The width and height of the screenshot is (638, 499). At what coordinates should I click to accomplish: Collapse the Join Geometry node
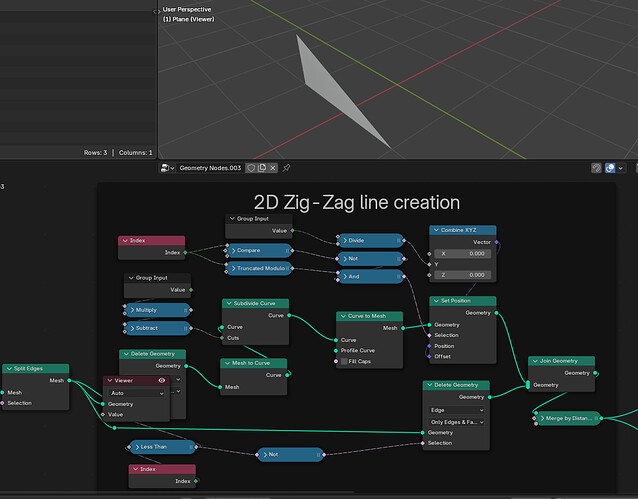(535, 361)
